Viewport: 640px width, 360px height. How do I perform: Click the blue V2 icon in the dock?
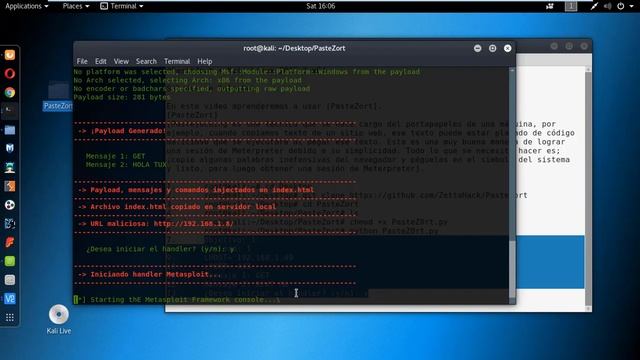pyautogui.click(x=10, y=299)
